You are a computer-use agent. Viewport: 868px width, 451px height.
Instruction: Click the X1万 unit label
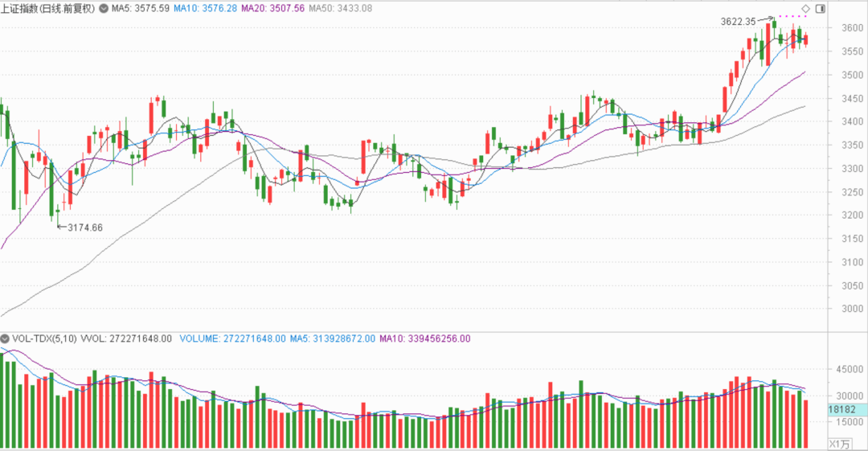pos(840,444)
